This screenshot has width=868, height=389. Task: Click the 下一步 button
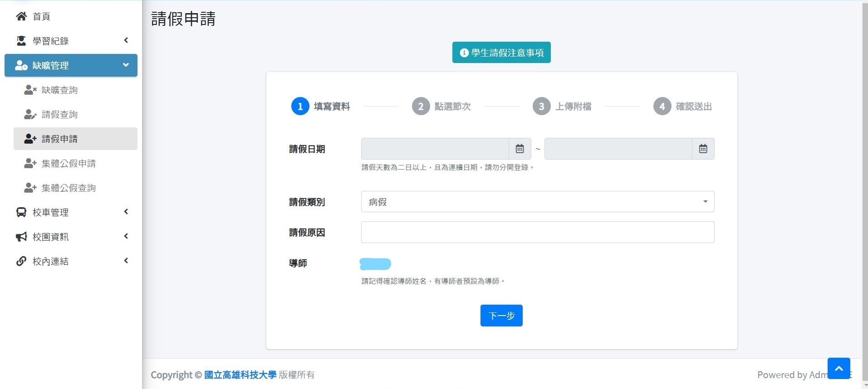501,316
